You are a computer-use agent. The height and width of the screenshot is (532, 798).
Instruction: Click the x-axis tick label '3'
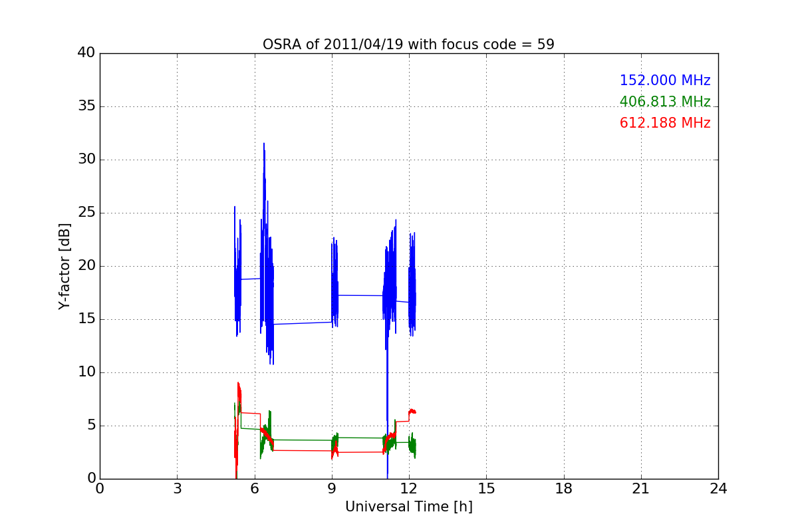point(177,489)
